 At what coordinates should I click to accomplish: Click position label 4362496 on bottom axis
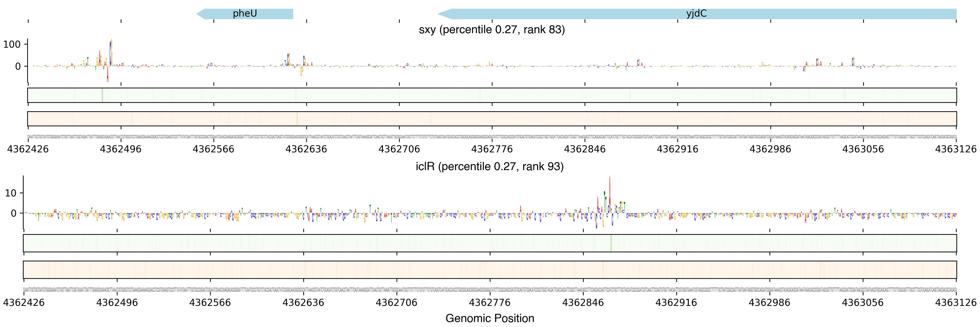[117, 303]
